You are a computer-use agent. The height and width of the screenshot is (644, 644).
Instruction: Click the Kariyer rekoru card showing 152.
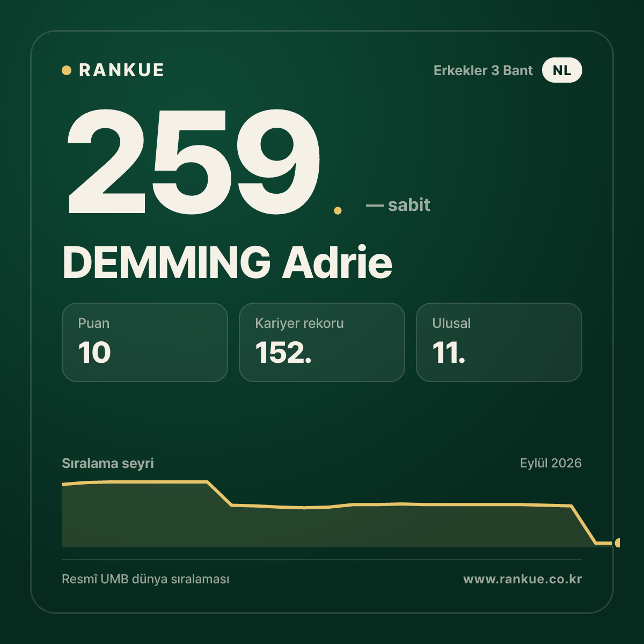pos(322,342)
